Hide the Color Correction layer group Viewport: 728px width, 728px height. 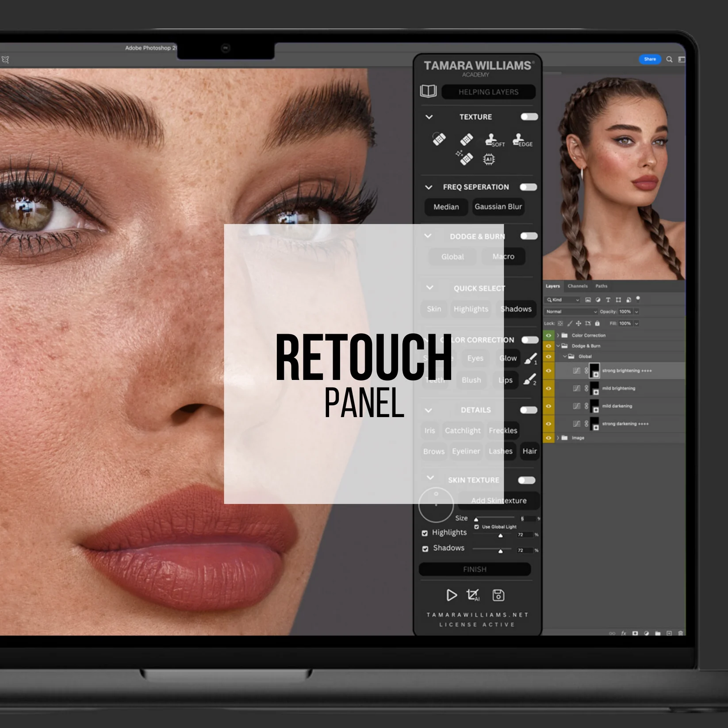pos(548,335)
